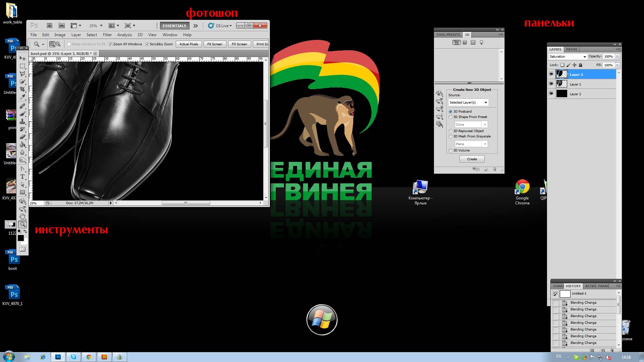Click the foreground color swatch
This screenshot has width=644, height=362.
pyautogui.click(x=20, y=238)
